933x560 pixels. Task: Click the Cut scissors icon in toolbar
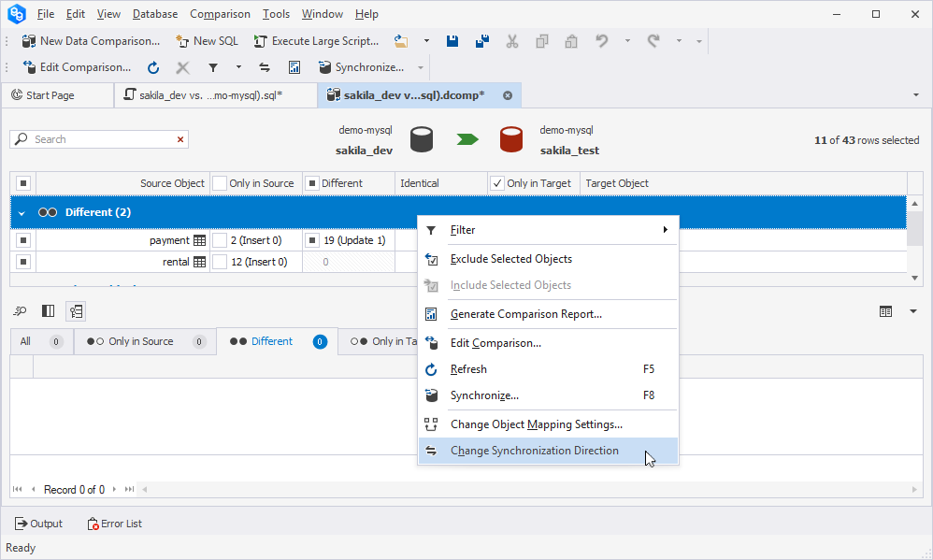511,41
